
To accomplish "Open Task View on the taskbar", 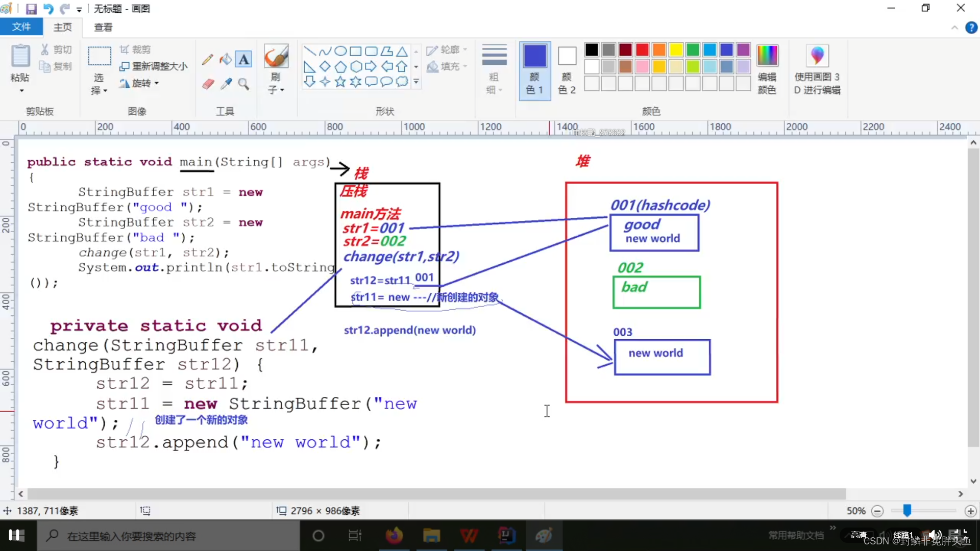I will [355, 536].
